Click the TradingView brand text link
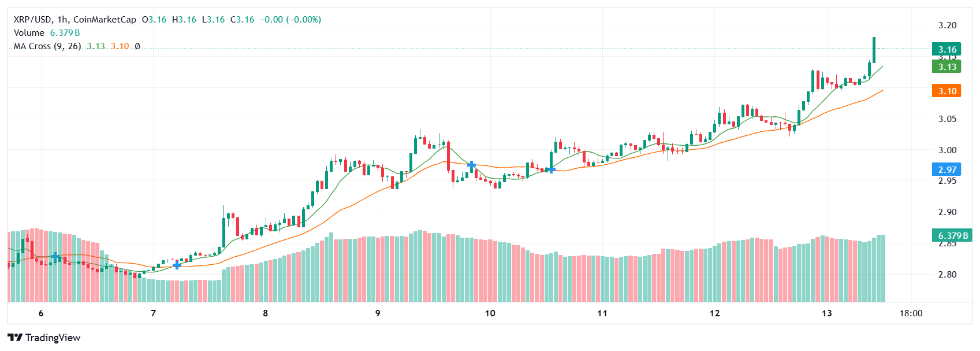Screen dimensions: 980x351 coord(53,338)
